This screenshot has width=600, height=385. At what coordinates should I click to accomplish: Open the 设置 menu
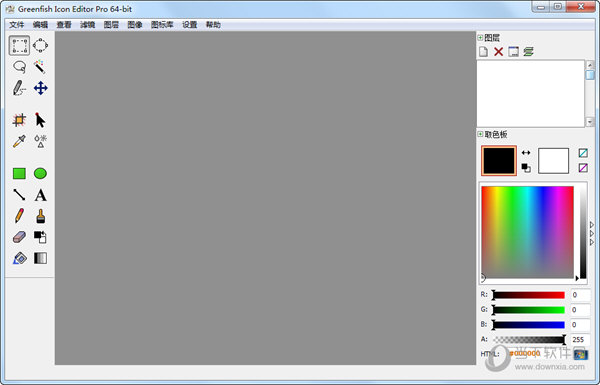click(x=189, y=25)
